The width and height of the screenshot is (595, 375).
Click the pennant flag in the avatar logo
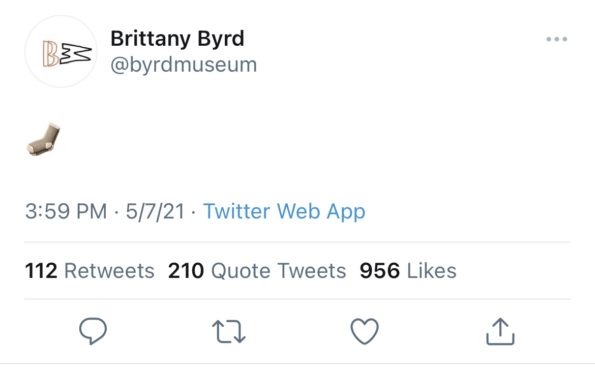tap(76, 54)
